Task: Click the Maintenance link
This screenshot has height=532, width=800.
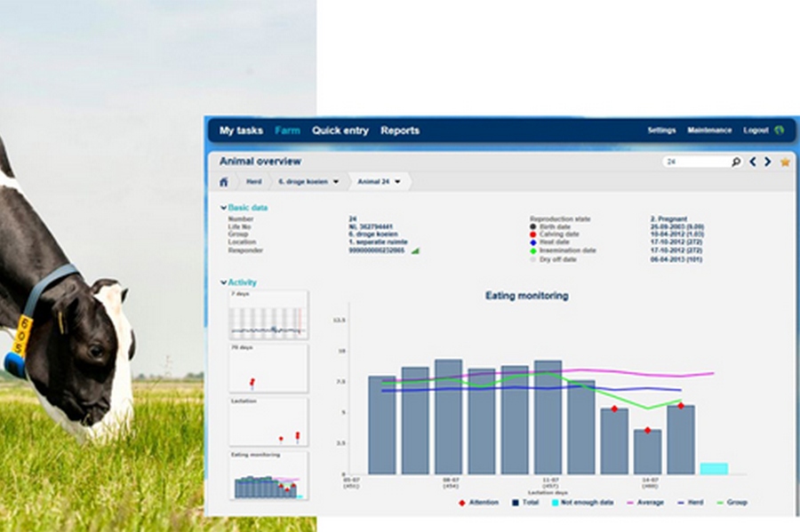Action: click(x=709, y=131)
